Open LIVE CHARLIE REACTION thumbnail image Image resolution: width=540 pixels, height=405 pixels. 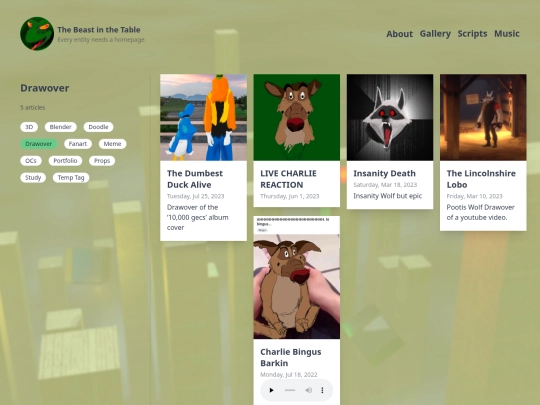[297, 117]
